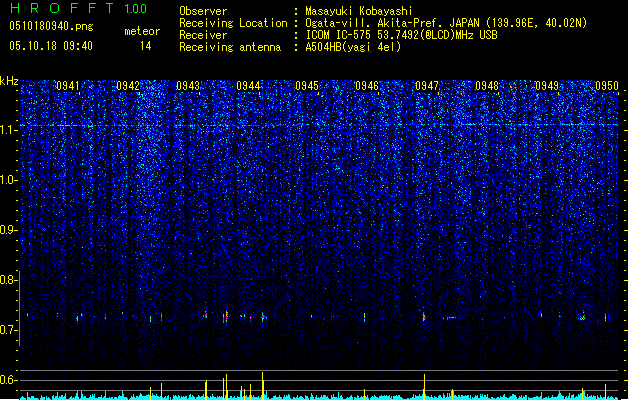Click the 0948 time marker
Screen dimensions: 629x400
[487, 86]
